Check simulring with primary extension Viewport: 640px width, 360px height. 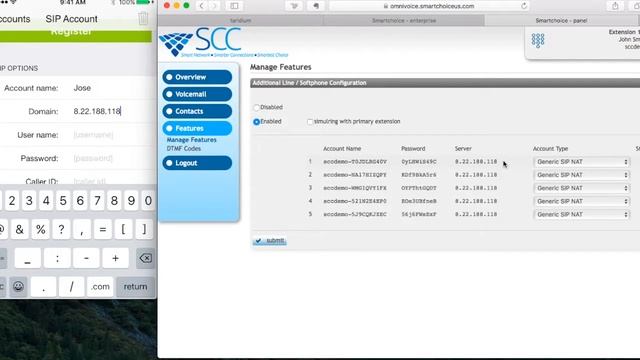coord(310,122)
